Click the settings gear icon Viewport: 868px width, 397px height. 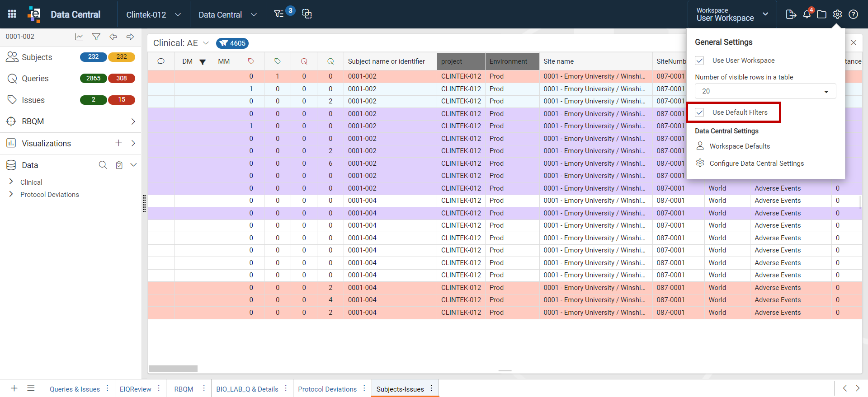[x=838, y=14]
